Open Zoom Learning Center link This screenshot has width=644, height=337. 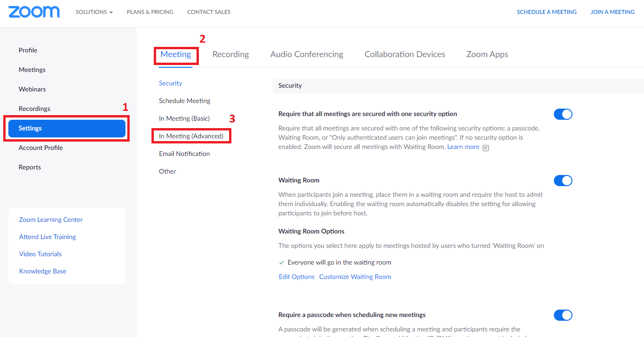pyautogui.click(x=51, y=220)
